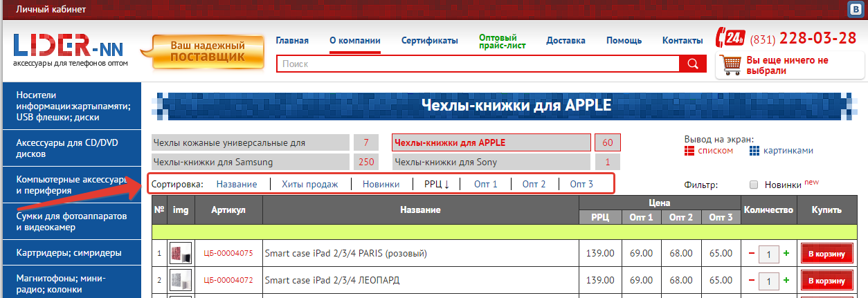The image size is (868, 298).
Task: Click 'Вы еще ничего не выбрали' cart text
Action: pyautogui.click(x=788, y=66)
